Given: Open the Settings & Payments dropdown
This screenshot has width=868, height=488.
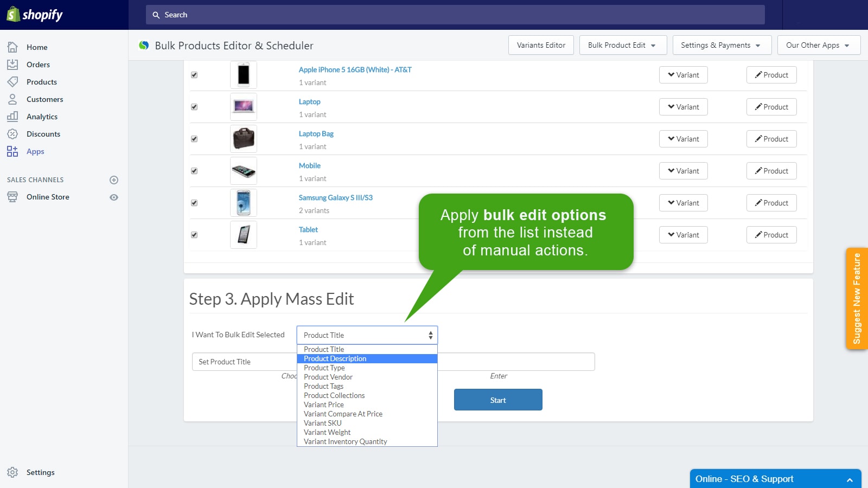Looking at the screenshot, I should coord(722,45).
